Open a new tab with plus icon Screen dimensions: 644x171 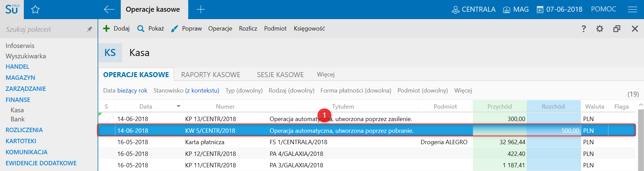point(201,10)
